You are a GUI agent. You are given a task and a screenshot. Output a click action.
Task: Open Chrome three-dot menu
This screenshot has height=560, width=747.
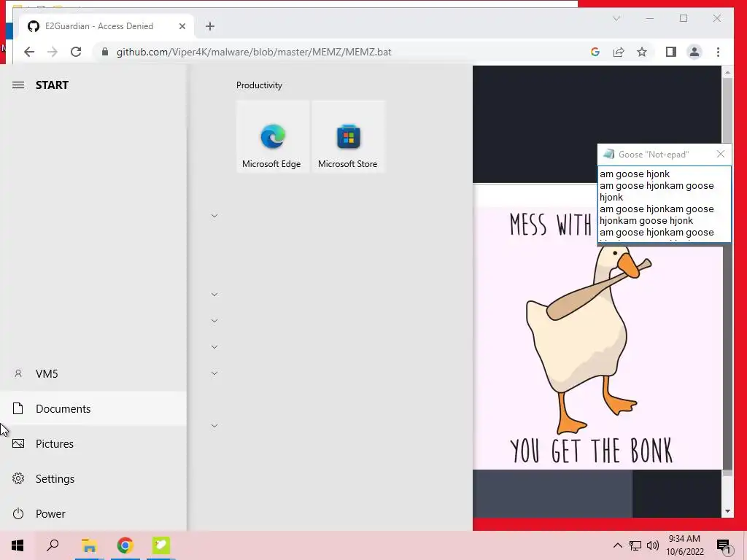coord(718,52)
